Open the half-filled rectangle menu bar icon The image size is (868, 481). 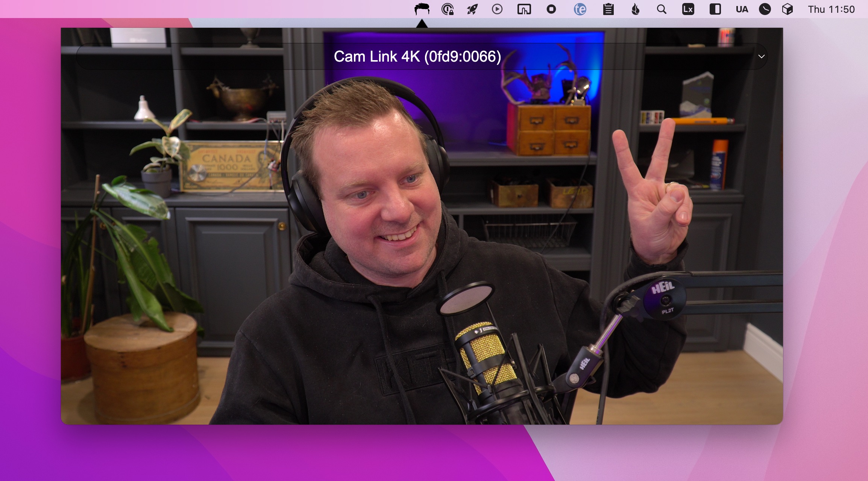(x=715, y=9)
